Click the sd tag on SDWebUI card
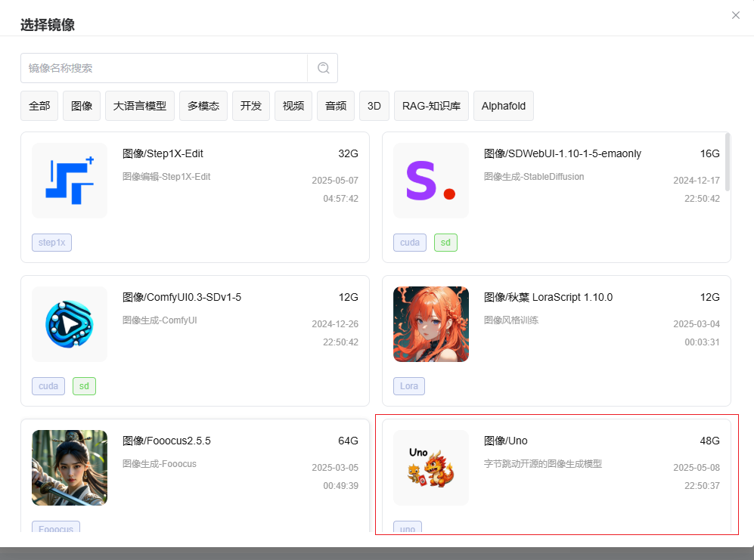Viewport: 754px width, 560px height. 445,243
